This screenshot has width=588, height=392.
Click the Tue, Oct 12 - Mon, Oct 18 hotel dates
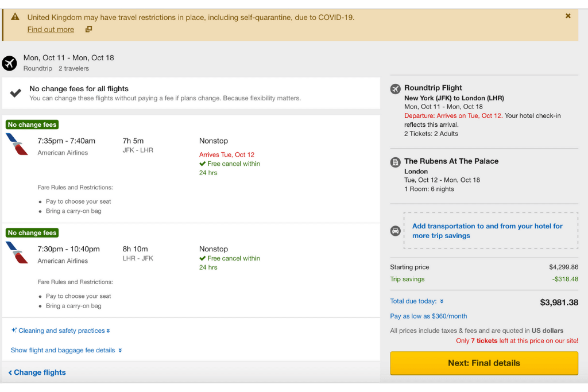pos(442,180)
